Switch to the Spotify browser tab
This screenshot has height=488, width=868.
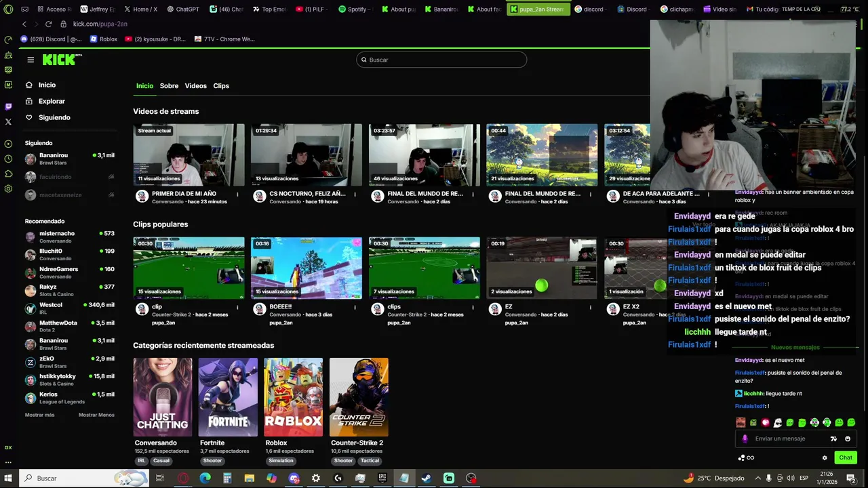tap(356, 9)
